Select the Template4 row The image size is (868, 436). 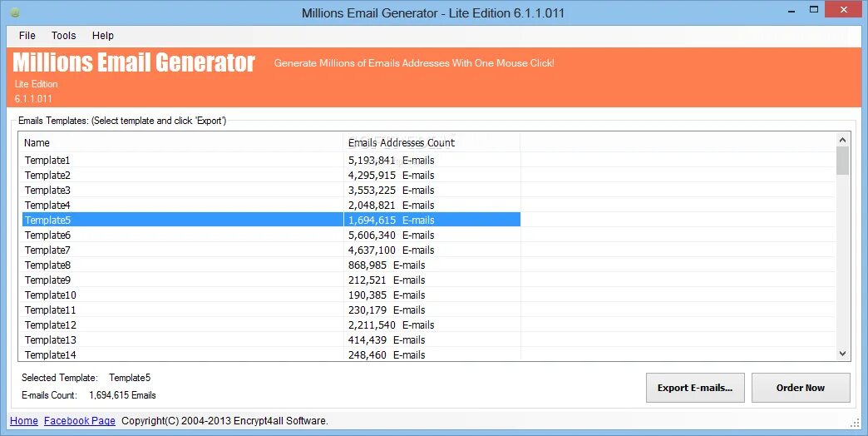coord(271,205)
